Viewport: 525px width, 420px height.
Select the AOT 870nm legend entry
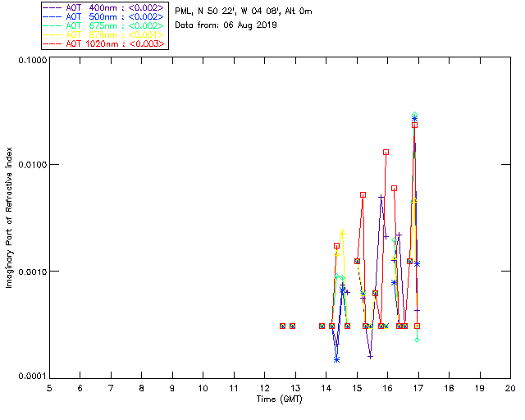tap(104, 34)
